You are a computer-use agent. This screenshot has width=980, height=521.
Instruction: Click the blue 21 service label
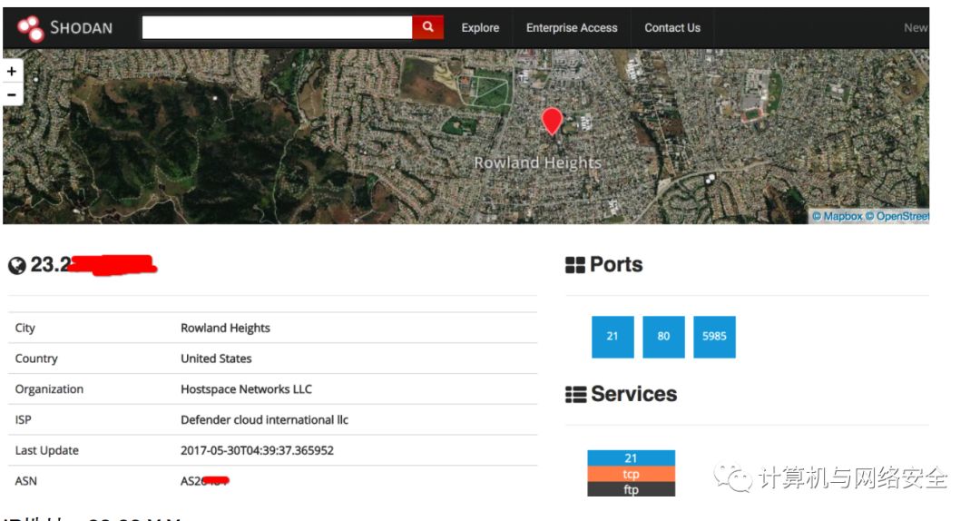[x=631, y=458]
